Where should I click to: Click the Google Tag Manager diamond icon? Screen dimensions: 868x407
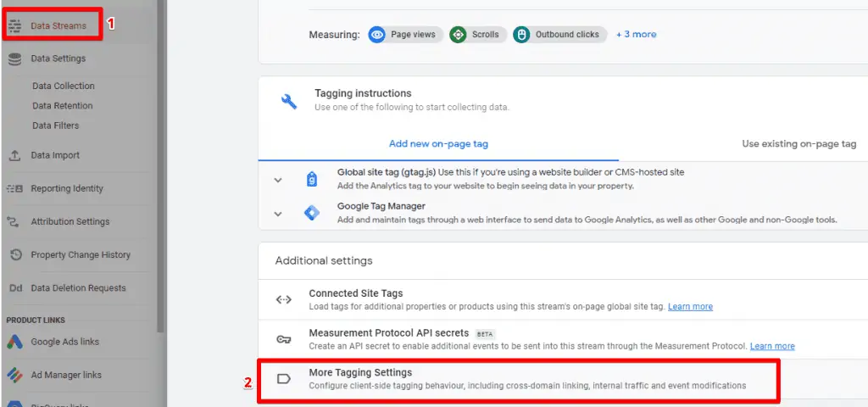point(312,213)
